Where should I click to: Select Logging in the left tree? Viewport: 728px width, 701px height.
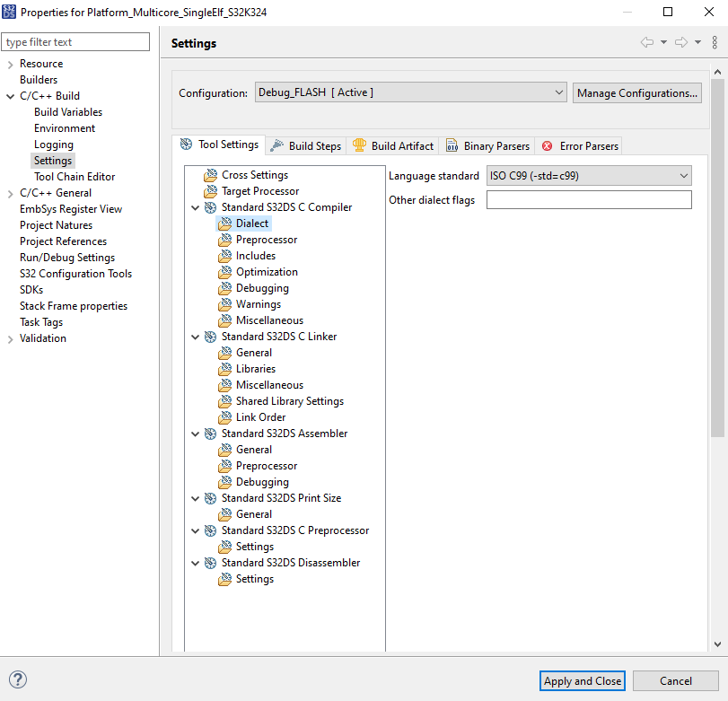coord(54,145)
